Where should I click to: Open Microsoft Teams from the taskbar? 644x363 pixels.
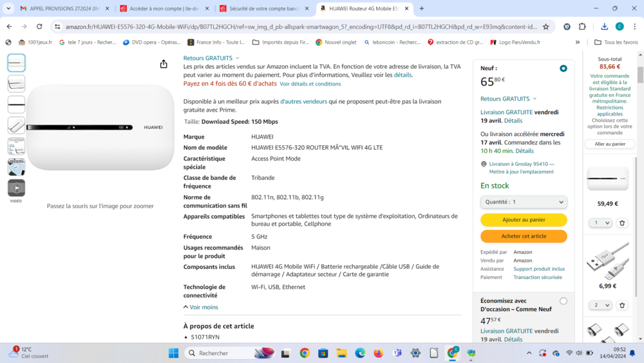(x=397, y=353)
